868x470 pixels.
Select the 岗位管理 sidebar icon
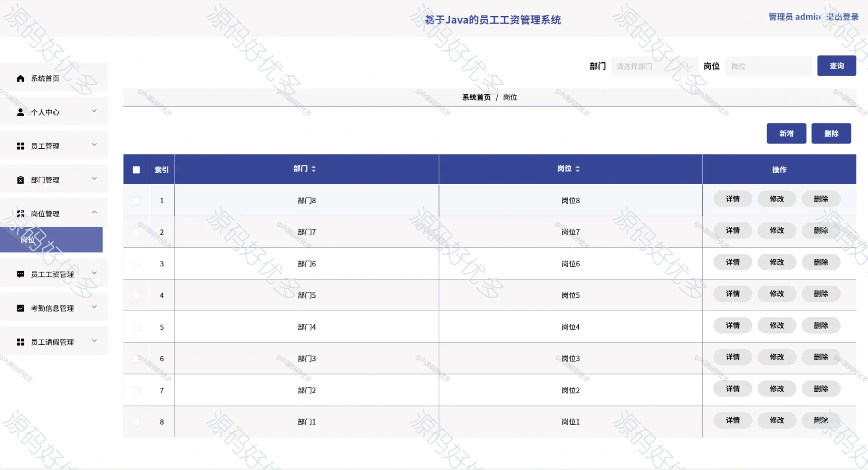(x=20, y=213)
